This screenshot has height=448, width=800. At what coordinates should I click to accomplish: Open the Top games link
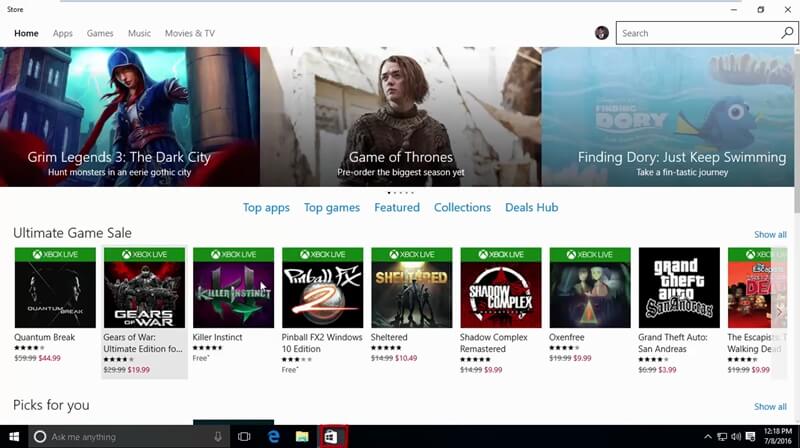coord(332,208)
